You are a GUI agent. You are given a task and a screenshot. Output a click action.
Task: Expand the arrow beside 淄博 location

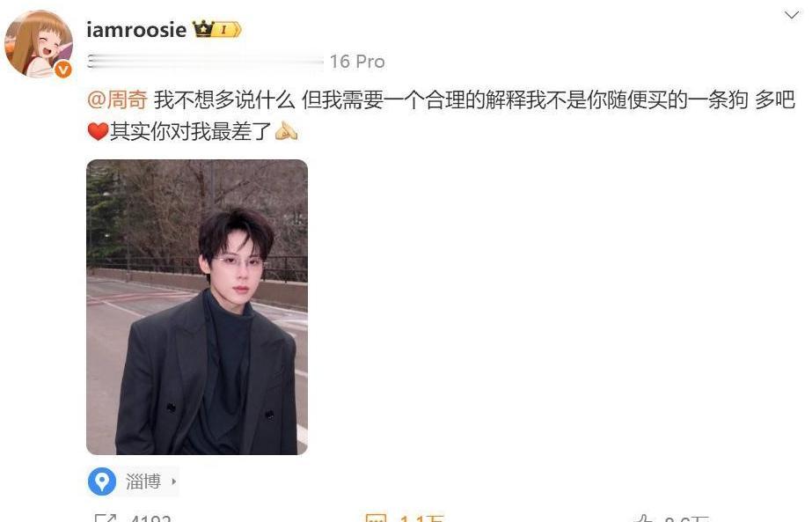point(173,482)
